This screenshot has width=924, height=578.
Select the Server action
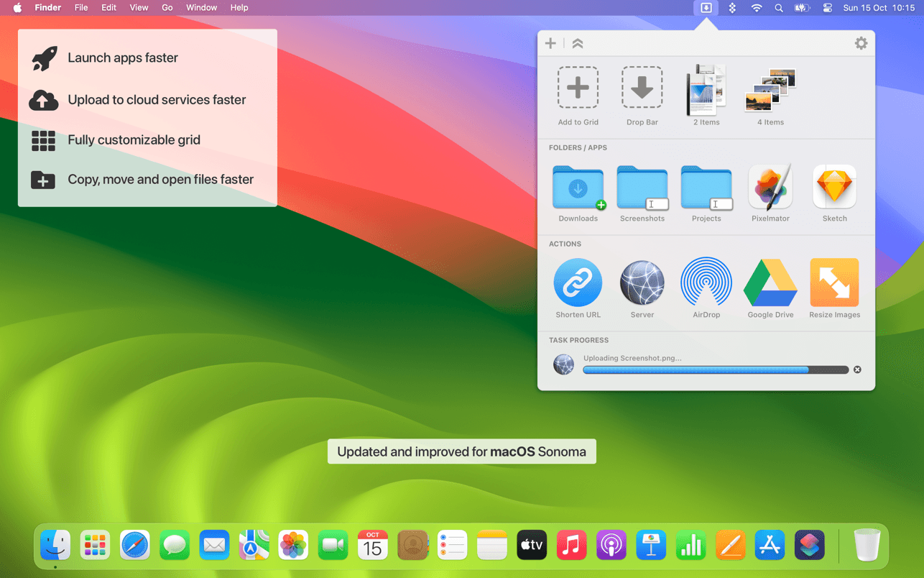point(642,283)
